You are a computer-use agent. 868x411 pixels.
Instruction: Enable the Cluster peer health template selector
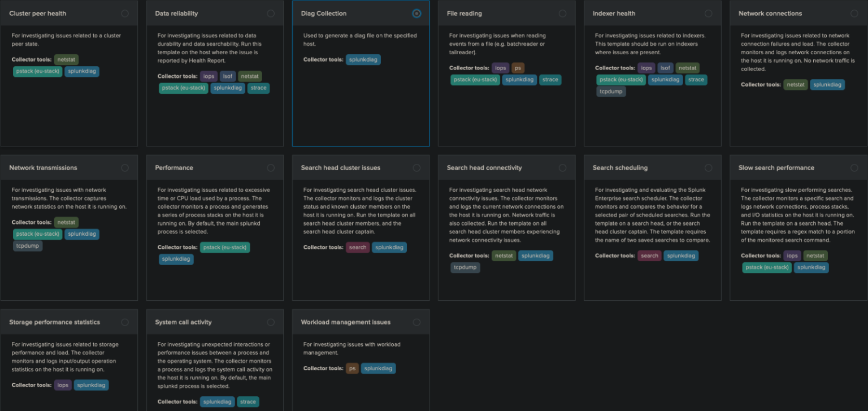point(125,13)
